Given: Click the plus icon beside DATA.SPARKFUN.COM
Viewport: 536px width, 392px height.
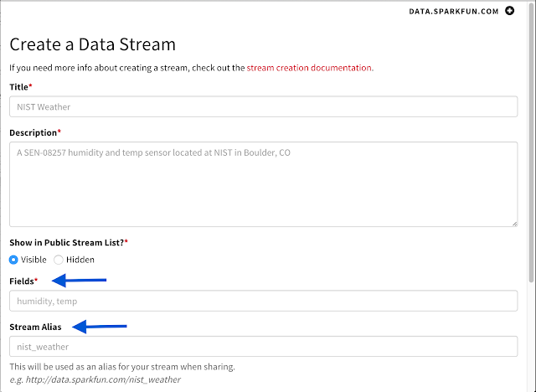Looking at the screenshot, I should point(509,11).
